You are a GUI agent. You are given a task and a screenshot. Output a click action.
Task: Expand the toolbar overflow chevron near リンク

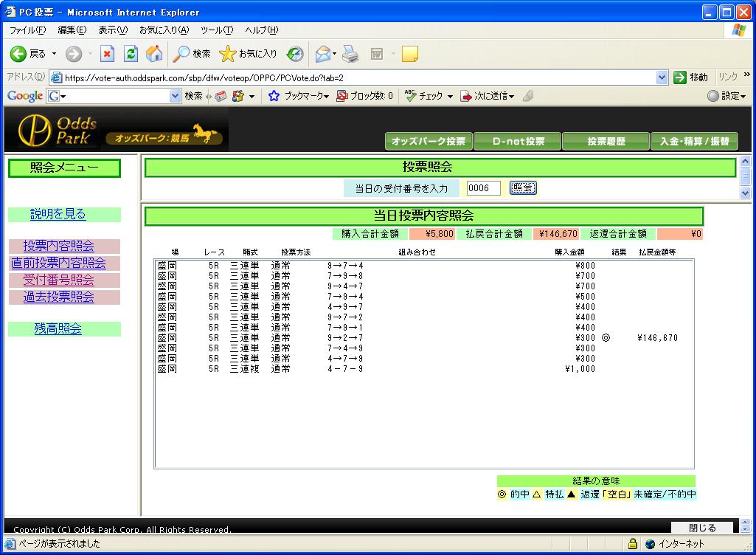coord(747,75)
